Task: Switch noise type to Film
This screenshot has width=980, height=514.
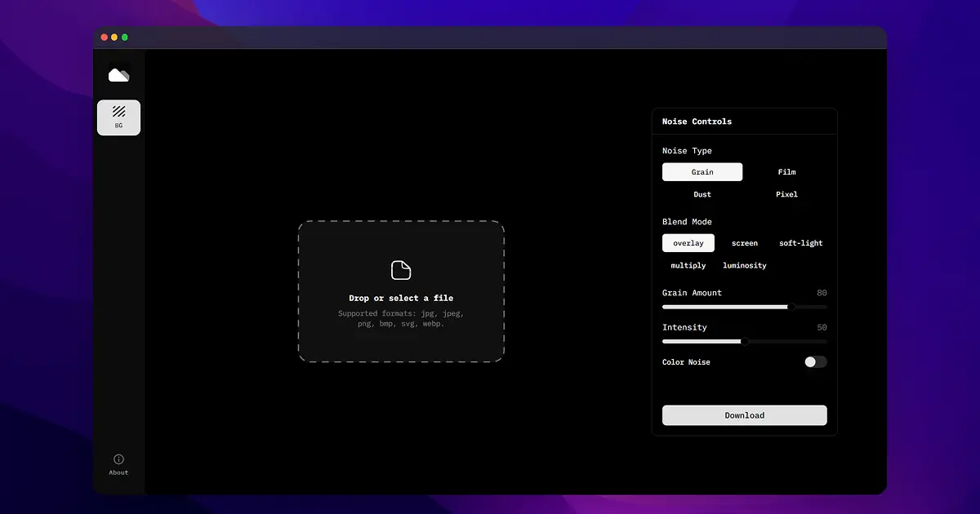Action: [786, 172]
